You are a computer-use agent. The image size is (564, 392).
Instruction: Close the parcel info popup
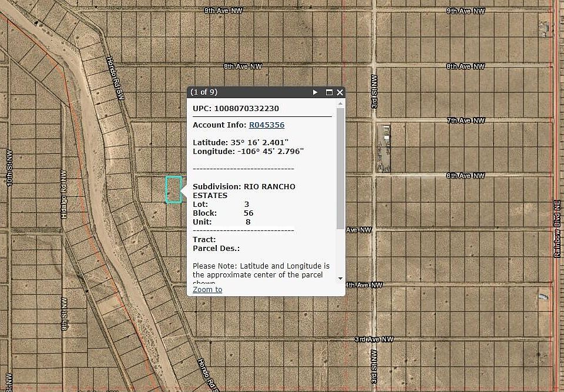pyautogui.click(x=340, y=92)
